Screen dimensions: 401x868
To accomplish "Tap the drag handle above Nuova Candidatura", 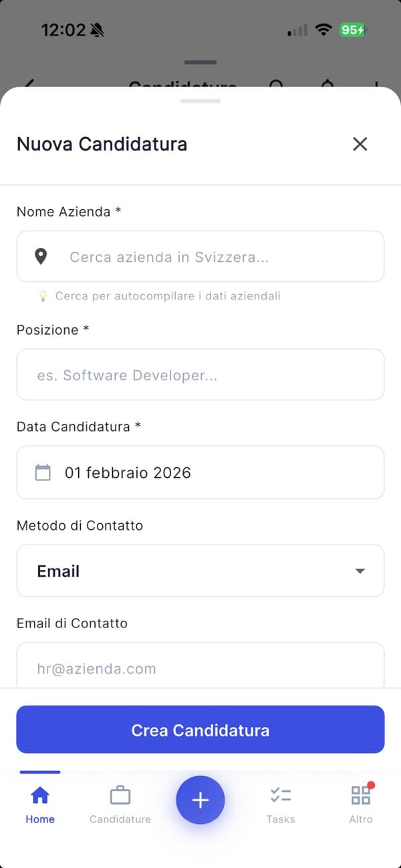I will (x=200, y=100).
